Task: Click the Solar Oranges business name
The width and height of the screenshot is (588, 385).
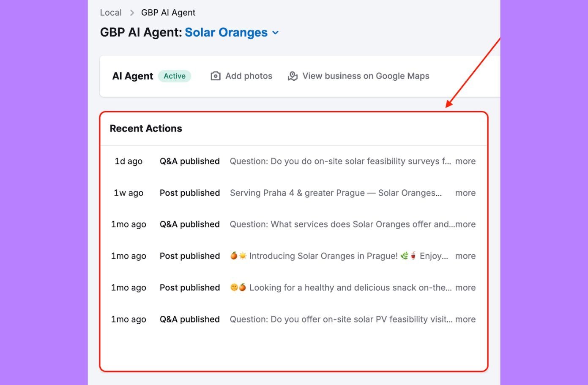Action: (226, 33)
